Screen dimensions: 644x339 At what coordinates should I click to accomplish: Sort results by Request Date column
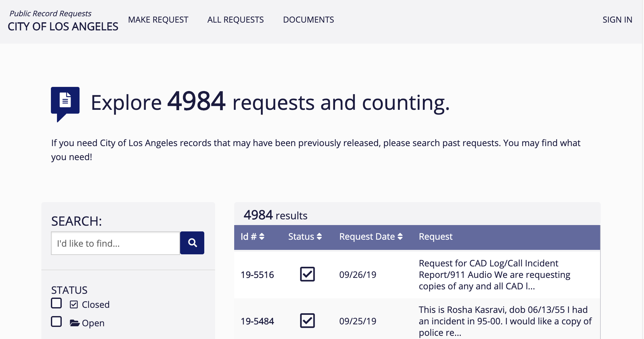point(371,237)
